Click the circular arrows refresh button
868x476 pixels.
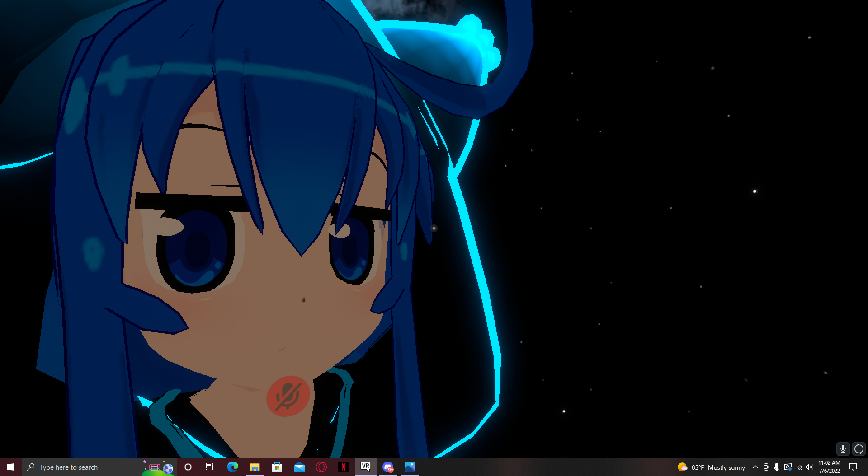pyautogui.click(x=859, y=449)
